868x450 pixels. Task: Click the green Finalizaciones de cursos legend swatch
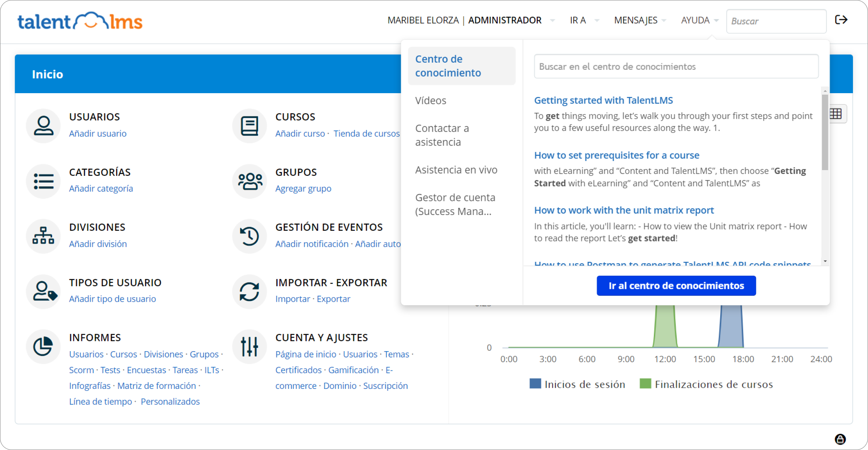(646, 384)
